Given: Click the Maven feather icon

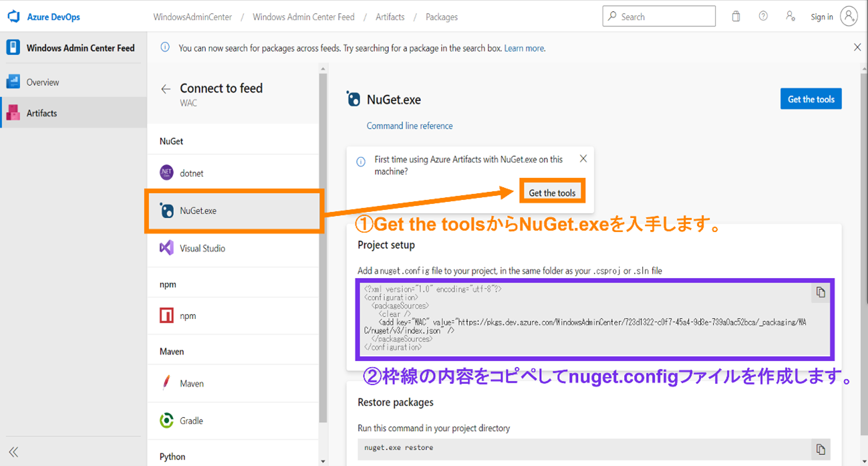Looking at the screenshot, I should (x=166, y=383).
